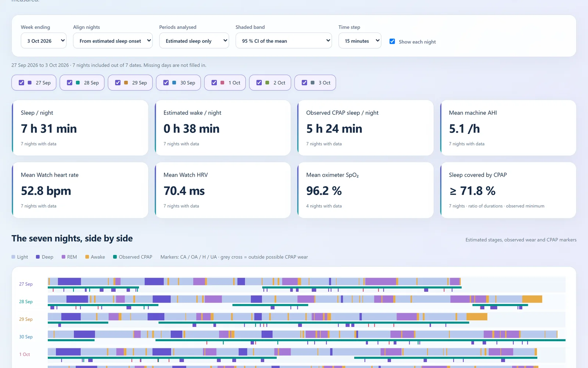Click the 29 Sep orange color swatch
Screen dimensions: 588x368
point(126,83)
